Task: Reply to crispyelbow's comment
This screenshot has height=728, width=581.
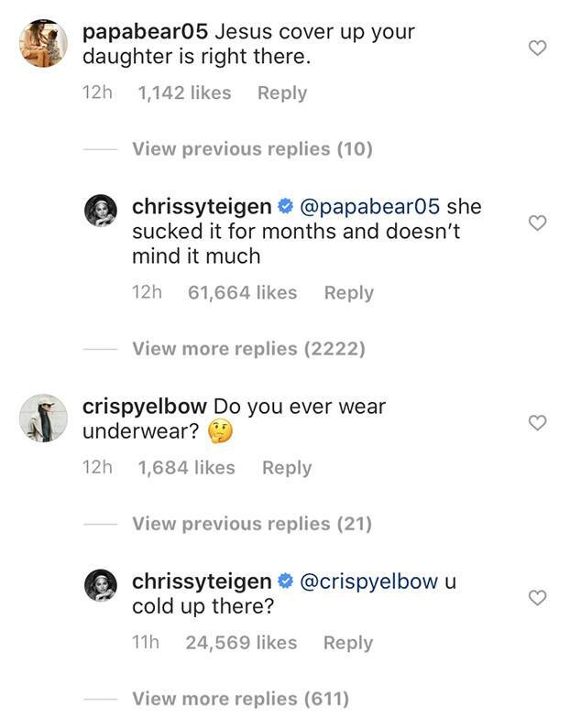Action: point(287,468)
